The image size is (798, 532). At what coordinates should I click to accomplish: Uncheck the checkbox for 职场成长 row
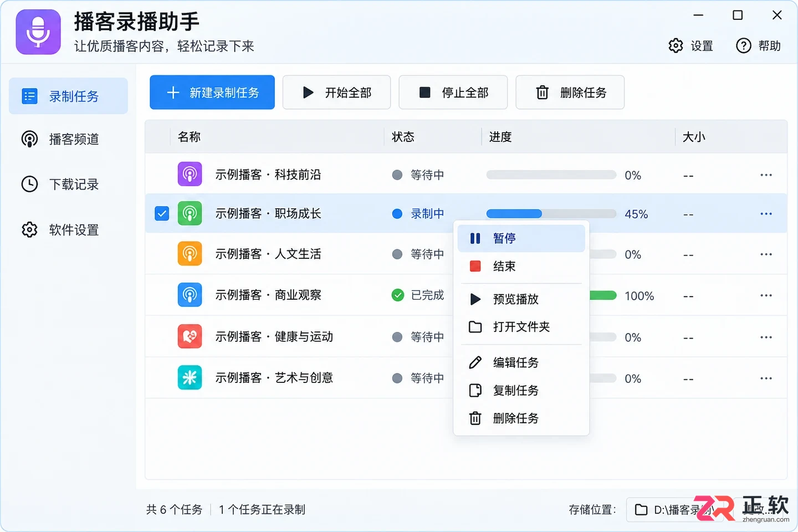pos(162,213)
